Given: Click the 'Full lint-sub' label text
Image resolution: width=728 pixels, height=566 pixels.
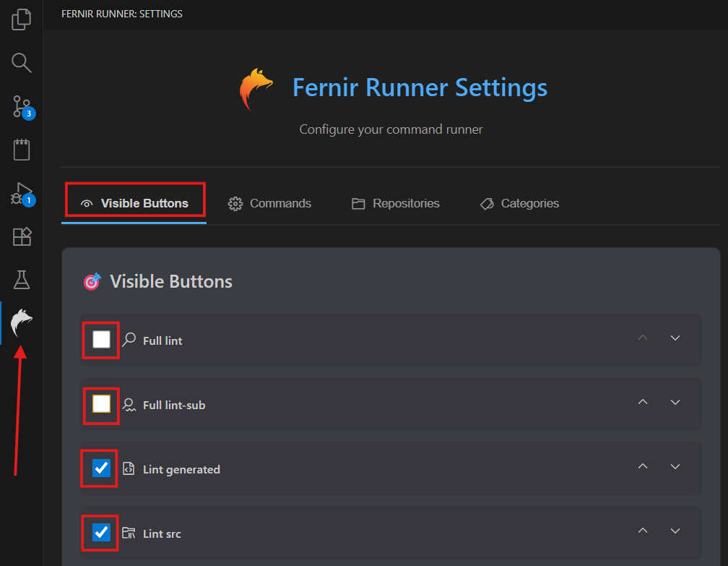Looking at the screenshot, I should 174,406.
